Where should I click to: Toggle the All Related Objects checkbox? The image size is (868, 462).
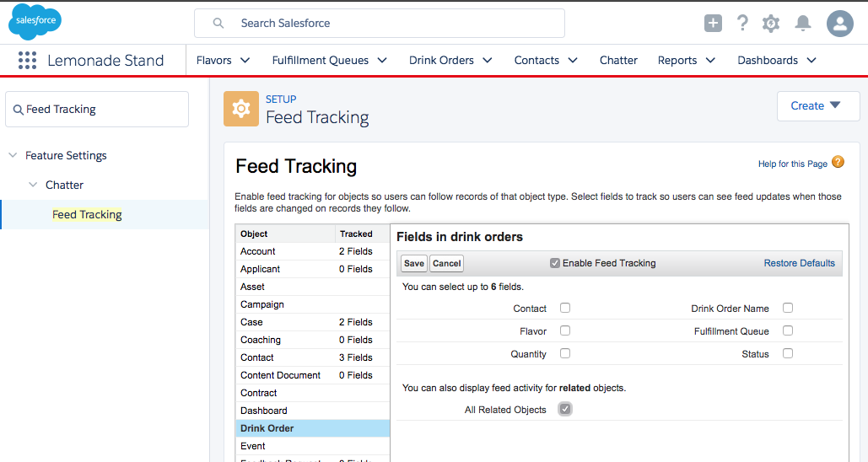[565, 410]
